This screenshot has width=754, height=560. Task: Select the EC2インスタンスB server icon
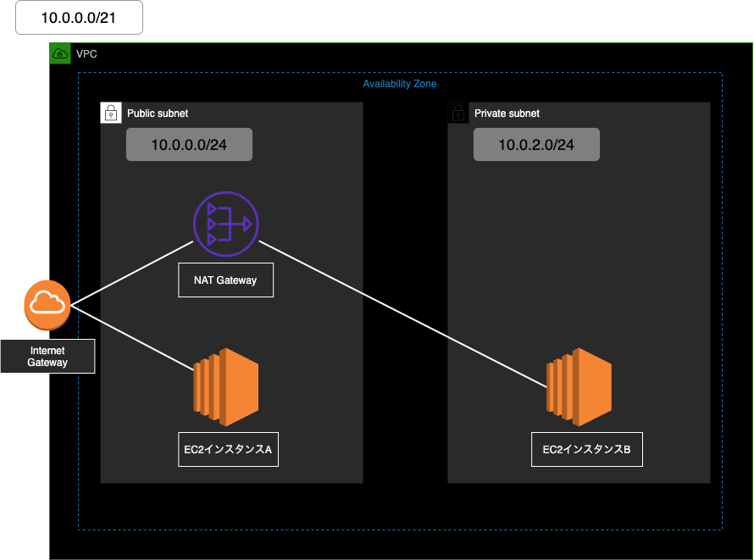[581, 387]
